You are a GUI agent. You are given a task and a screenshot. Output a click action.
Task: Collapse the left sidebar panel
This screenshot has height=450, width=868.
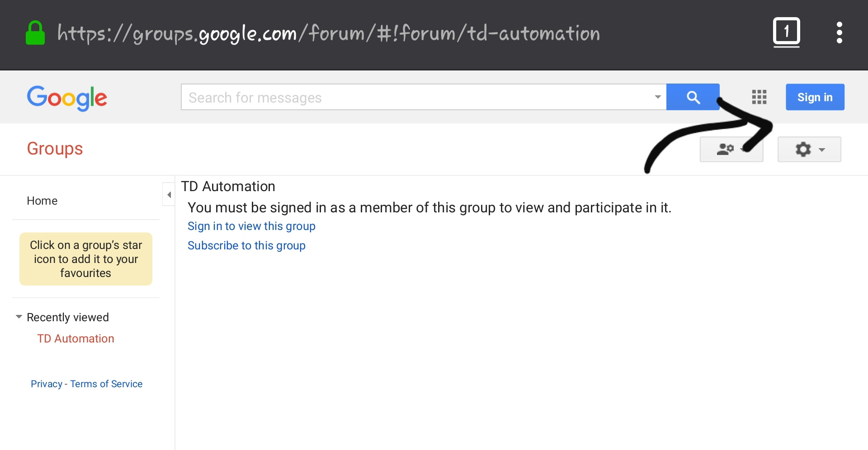point(169,195)
